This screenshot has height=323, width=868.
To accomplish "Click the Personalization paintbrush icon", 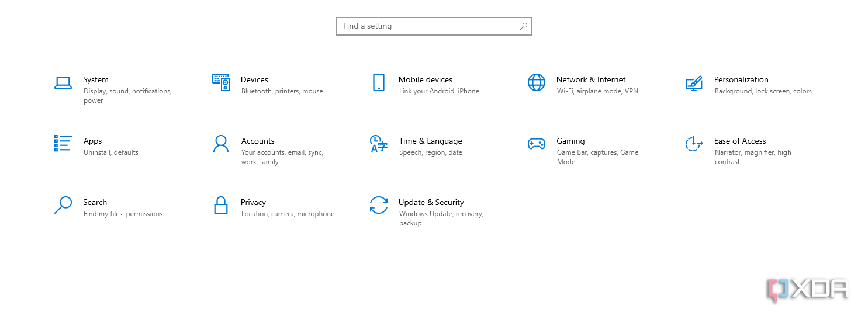I will point(694,83).
